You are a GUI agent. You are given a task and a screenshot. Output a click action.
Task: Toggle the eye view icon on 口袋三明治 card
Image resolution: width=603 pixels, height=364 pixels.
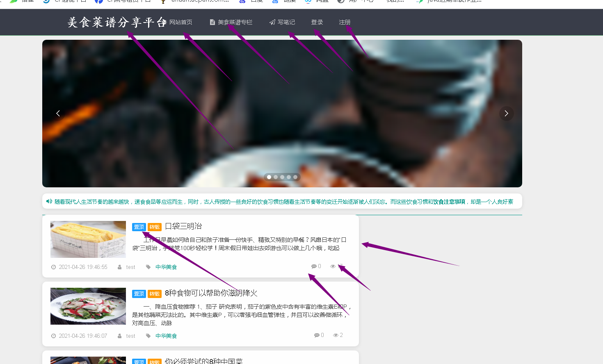pyautogui.click(x=332, y=266)
